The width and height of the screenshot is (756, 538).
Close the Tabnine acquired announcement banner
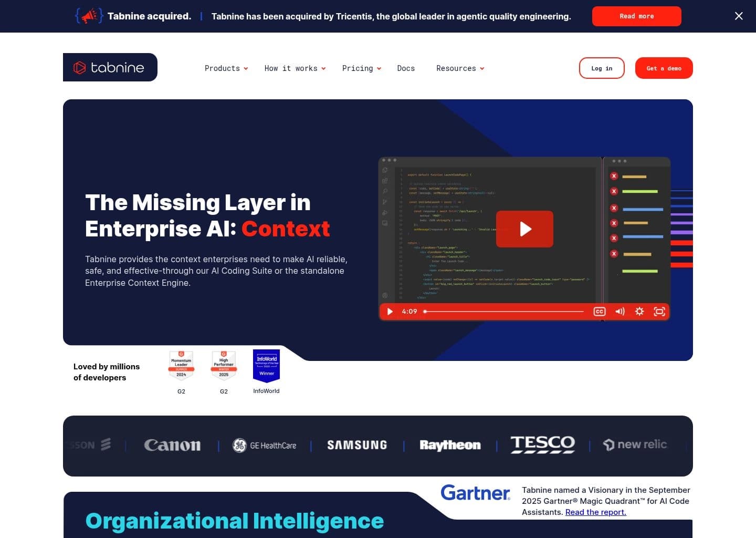pos(739,16)
